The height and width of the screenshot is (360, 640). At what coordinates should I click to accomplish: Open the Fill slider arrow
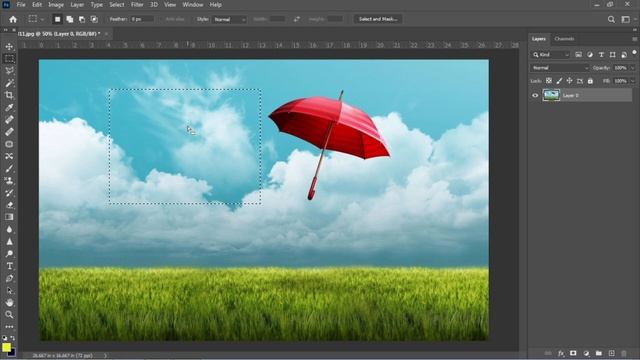click(633, 81)
